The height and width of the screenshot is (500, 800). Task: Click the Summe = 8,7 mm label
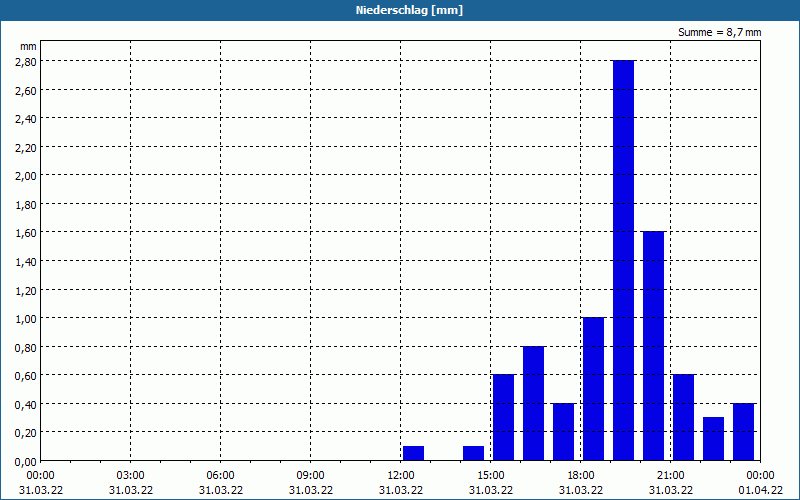[719, 32]
